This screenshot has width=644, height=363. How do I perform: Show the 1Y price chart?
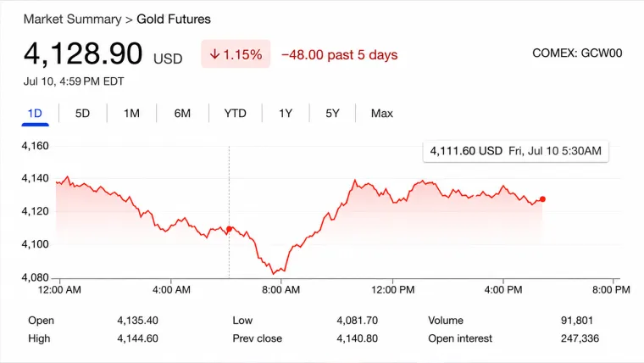pyautogui.click(x=286, y=114)
